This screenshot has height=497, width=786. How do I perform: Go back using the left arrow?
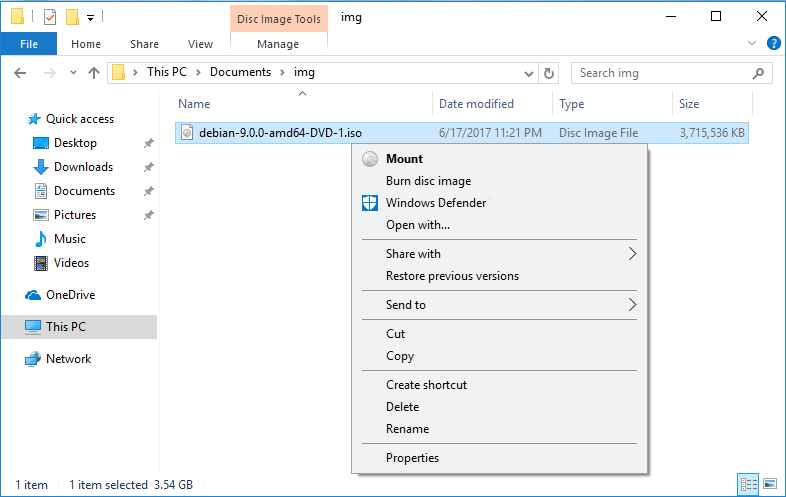[x=20, y=73]
